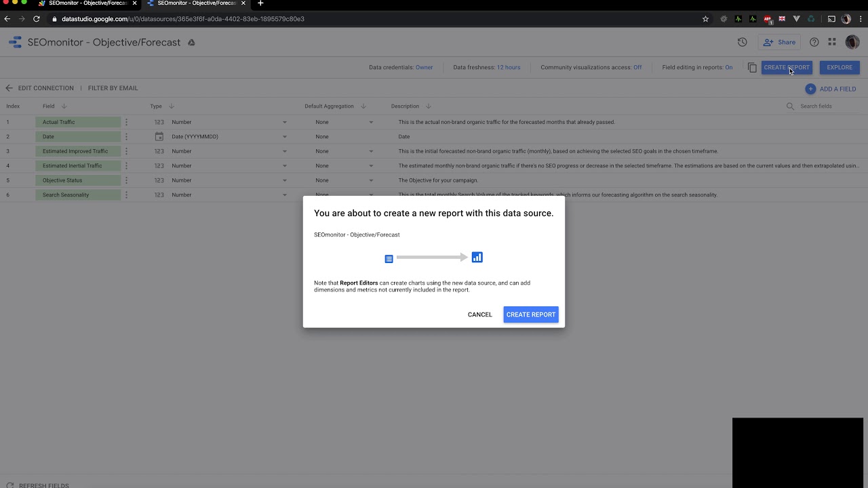
Task: Open more options for Estimated Improved Traffic
Action: (126, 151)
